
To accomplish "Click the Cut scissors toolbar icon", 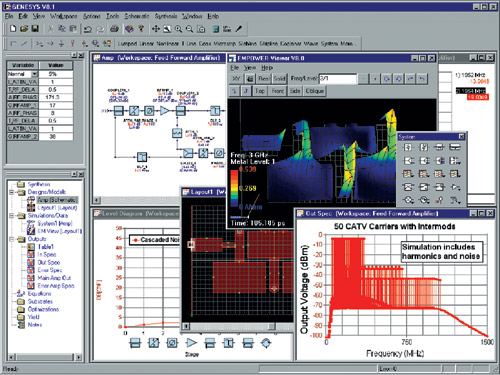I will tap(50, 29).
